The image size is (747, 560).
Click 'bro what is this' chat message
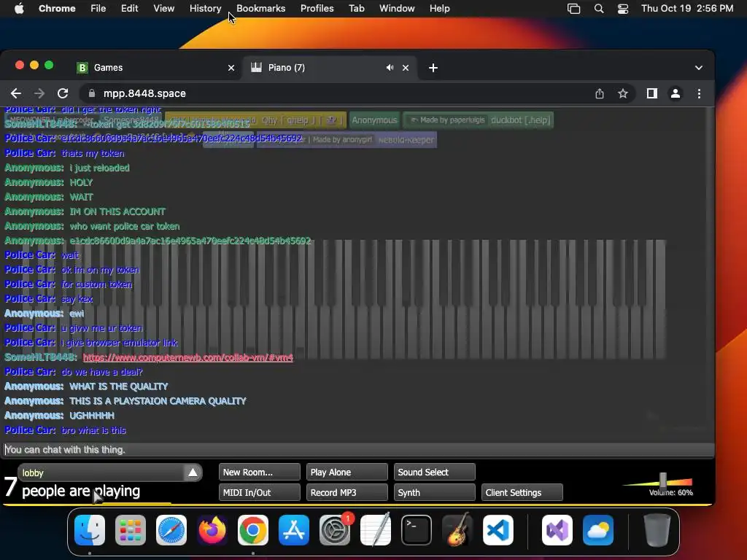[94, 430]
